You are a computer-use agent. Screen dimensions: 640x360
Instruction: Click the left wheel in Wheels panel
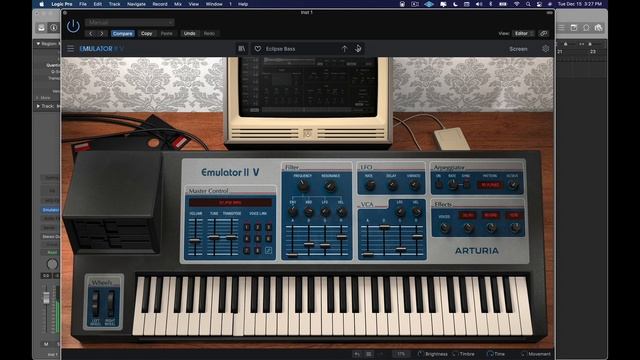point(95,304)
